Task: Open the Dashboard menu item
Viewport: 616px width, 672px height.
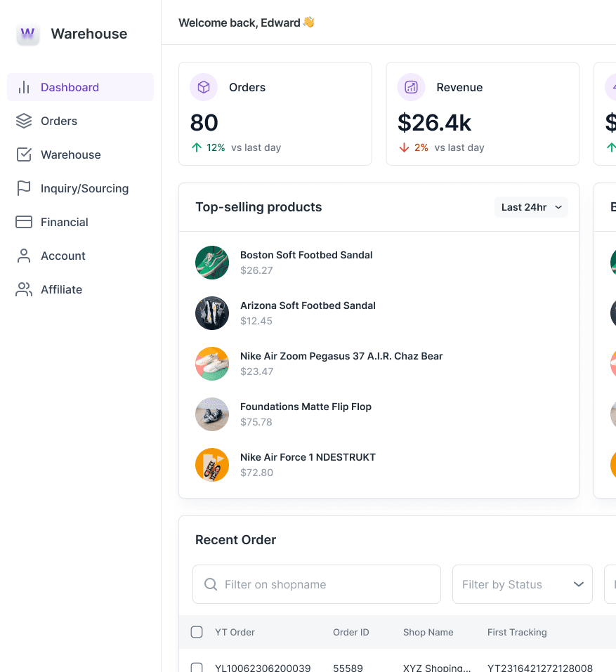Action: (81, 87)
